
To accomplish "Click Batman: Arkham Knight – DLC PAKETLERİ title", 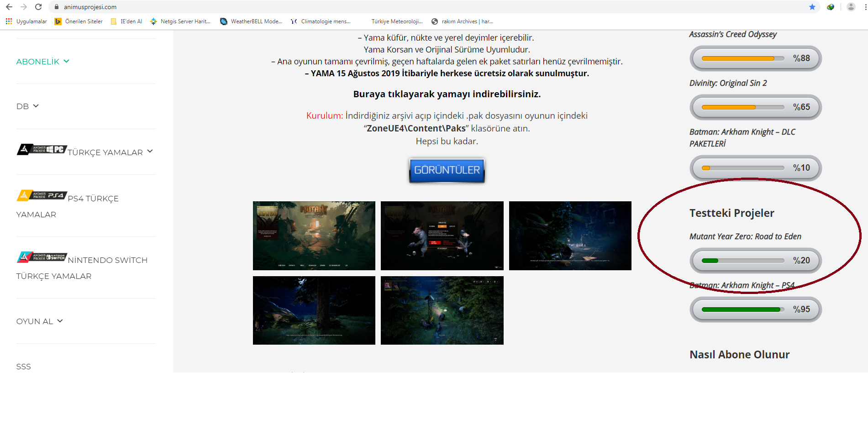I will [x=742, y=138].
